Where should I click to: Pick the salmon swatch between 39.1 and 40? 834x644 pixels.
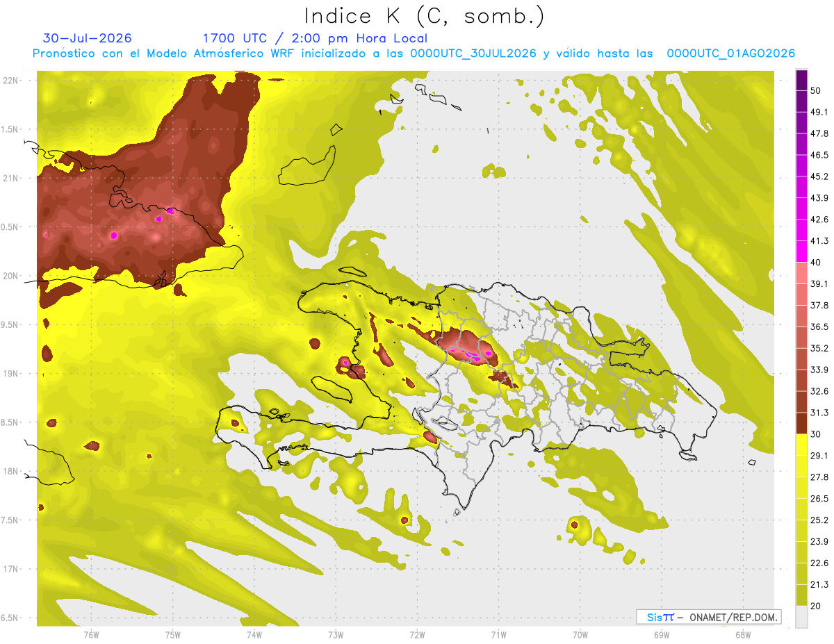tap(801, 272)
